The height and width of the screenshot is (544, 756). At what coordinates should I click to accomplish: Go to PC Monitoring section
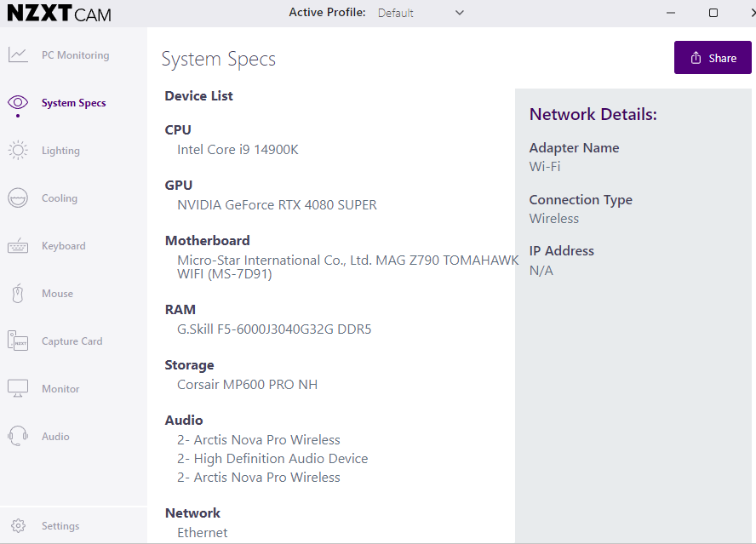coord(75,55)
